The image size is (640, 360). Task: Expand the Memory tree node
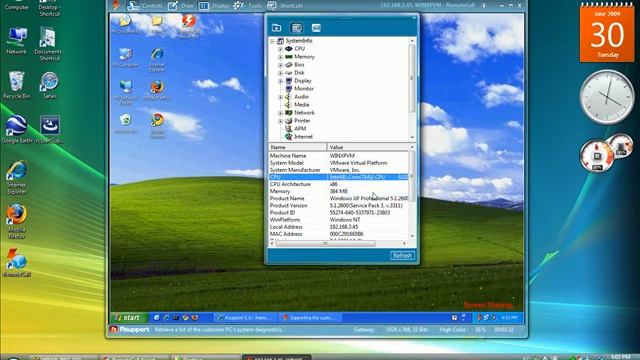click(280, 57)
